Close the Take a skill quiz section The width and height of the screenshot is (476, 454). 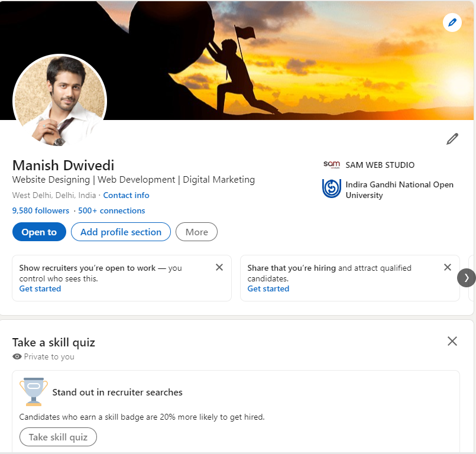point(452,341)
